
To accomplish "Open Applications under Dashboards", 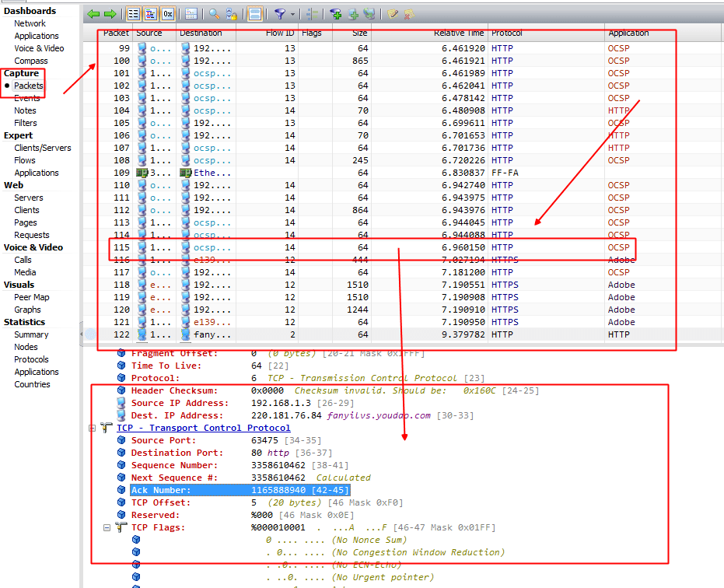I will point(37,36).
